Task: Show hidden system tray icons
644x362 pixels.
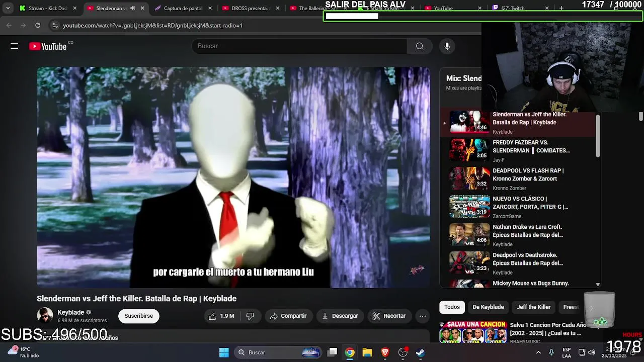Action: (x=538, y=352)
